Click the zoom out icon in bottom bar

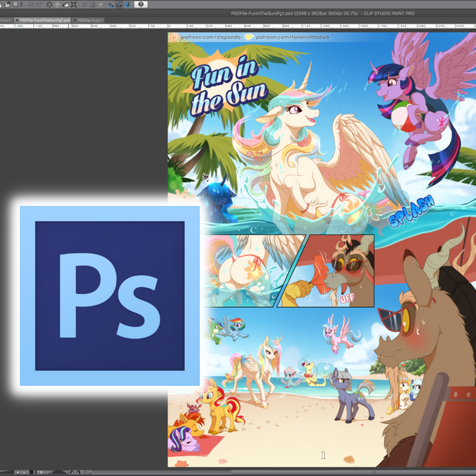click(18, 472)
